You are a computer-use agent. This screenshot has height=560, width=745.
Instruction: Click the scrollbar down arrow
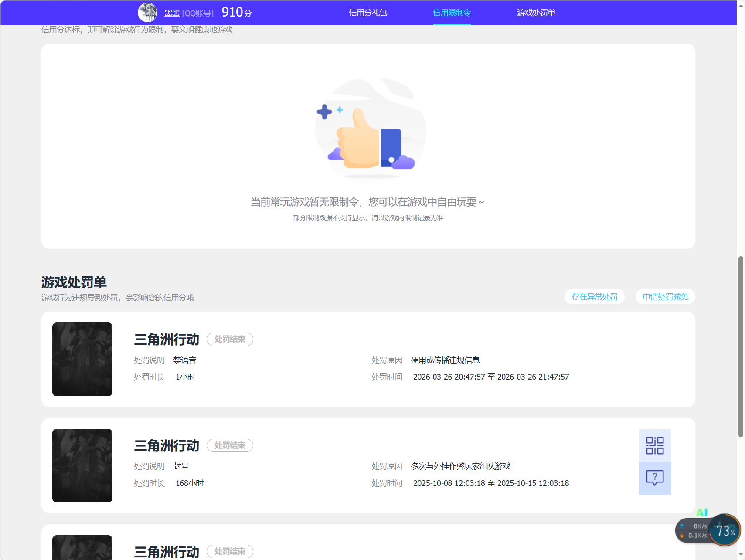(x=741, y=555)
